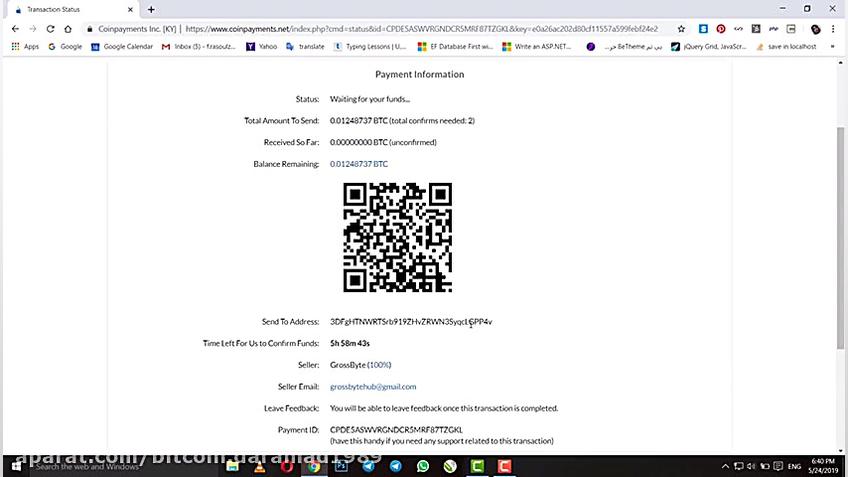Open the blue S extension
This screenshot has height=477, width=848.
pyautogui.click(x=703, y=29)
